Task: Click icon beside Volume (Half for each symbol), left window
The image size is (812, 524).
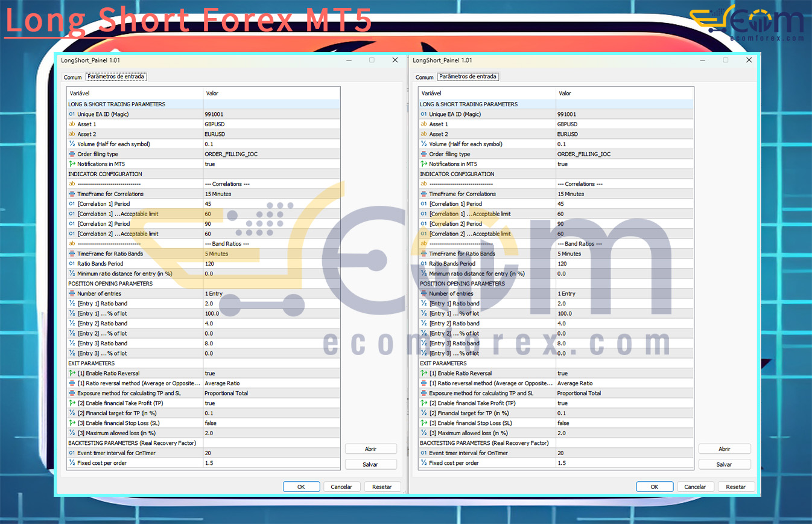Action: tap(72, 144)
